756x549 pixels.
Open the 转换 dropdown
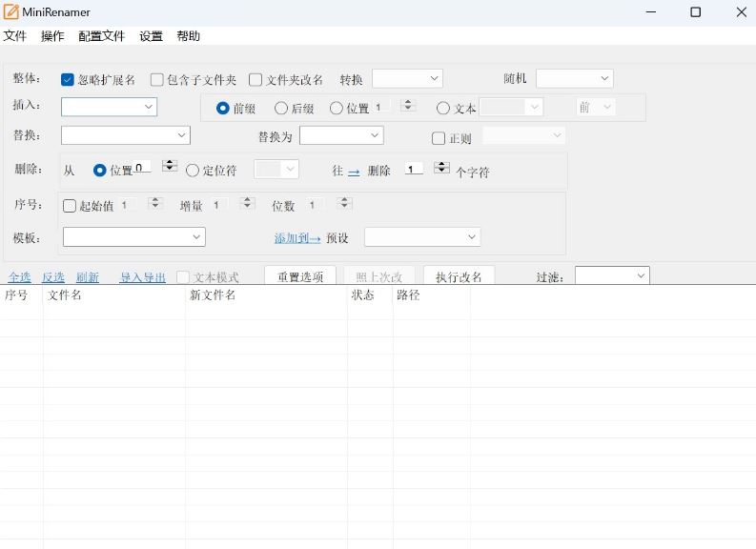coord(407,78)
